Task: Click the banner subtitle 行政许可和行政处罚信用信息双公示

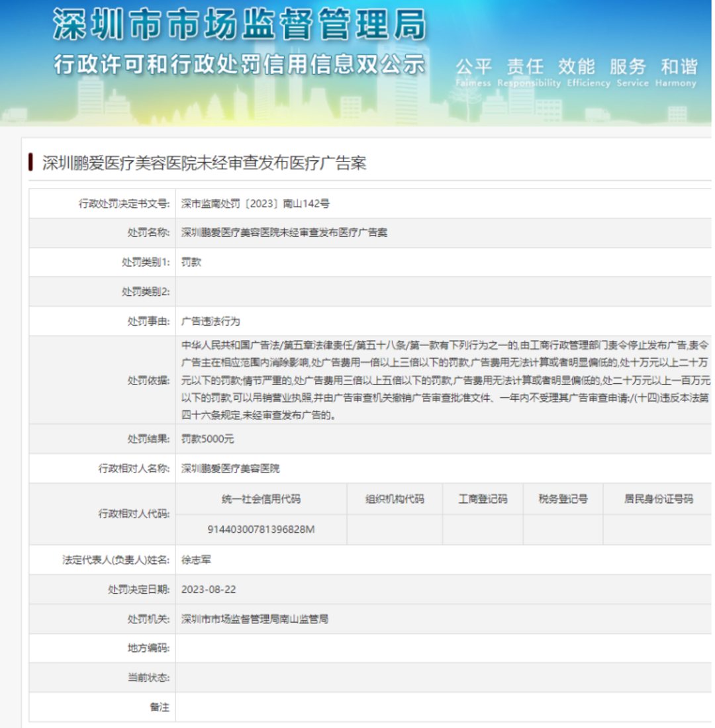Action: [239, 64]
